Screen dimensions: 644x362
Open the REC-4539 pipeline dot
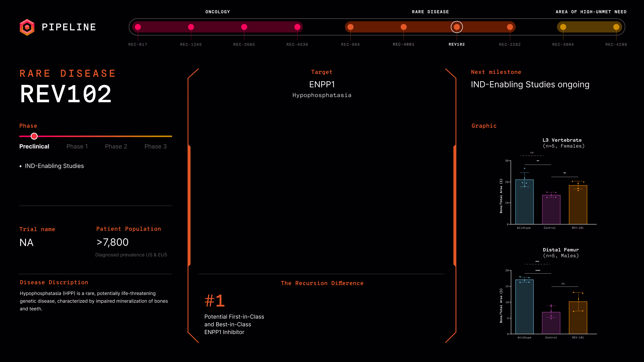297,27
